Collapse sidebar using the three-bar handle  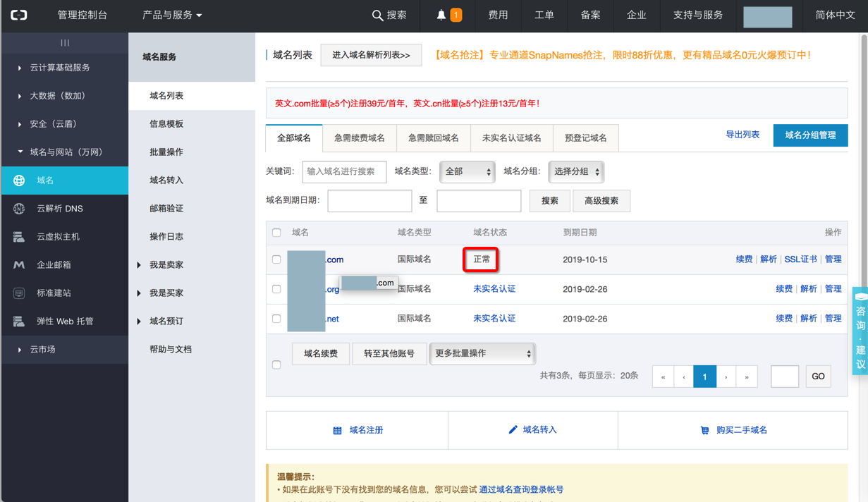click(65, 43)
